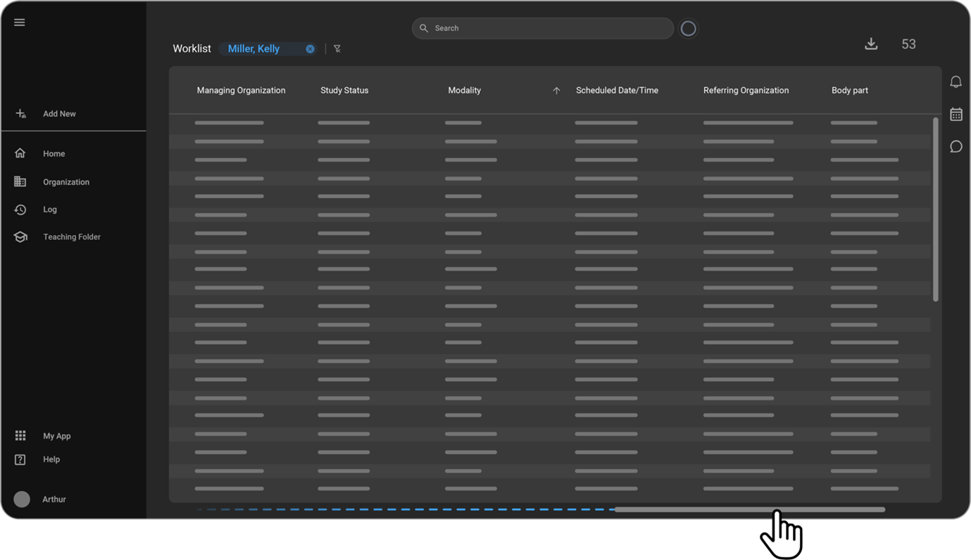Click the circle button beside Search
Screen dimensions: 971x560
(688, 28)
